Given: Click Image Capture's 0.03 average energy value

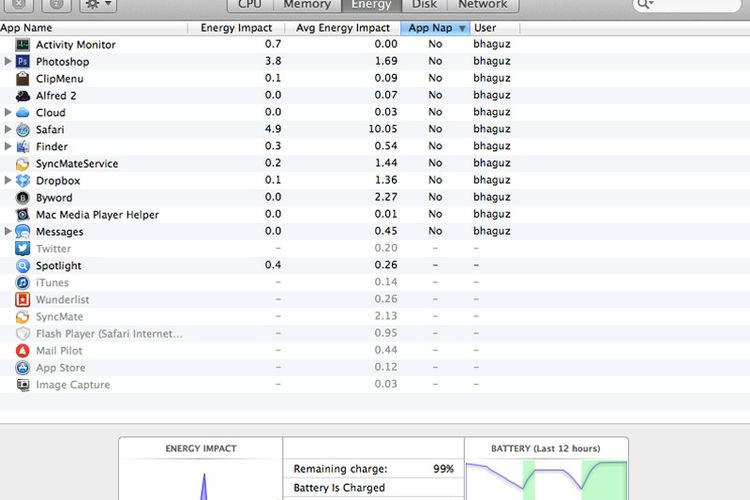Looking at the screenshot, I should point(386,384).
